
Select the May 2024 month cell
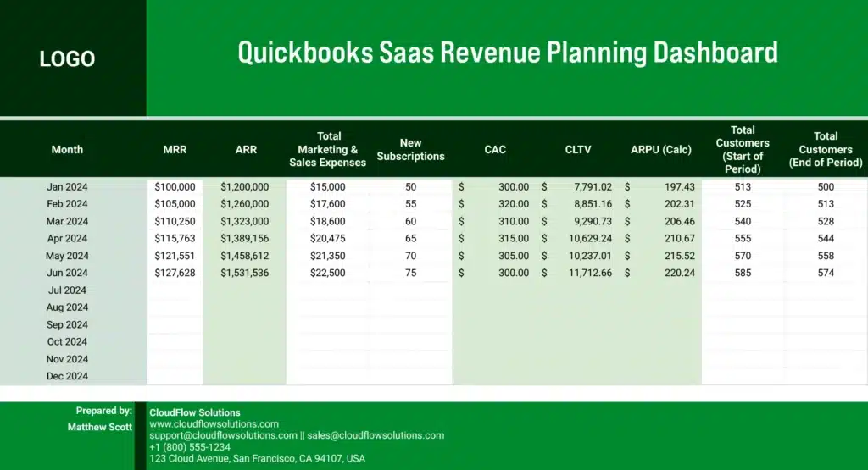click(x=67, y=256)
